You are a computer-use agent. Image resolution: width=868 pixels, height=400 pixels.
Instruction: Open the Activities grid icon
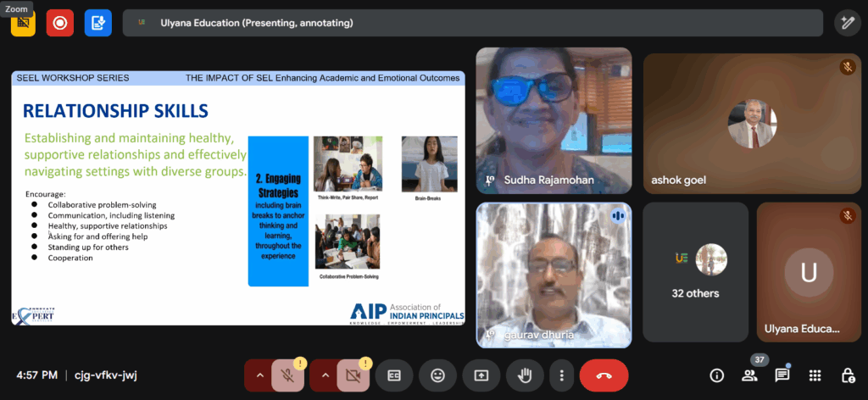pos(815,375)
